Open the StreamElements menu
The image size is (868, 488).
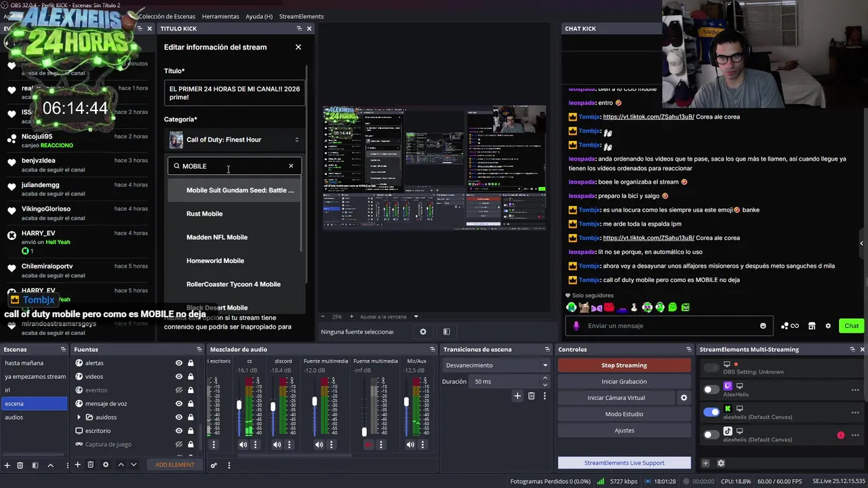pos(301,16)
